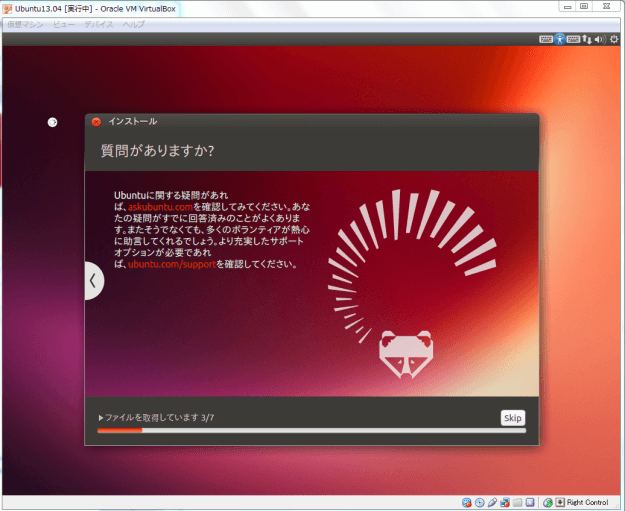625x511 pixels.
Task: Go to previous slide with left chevron
Action: pos(93,281)
